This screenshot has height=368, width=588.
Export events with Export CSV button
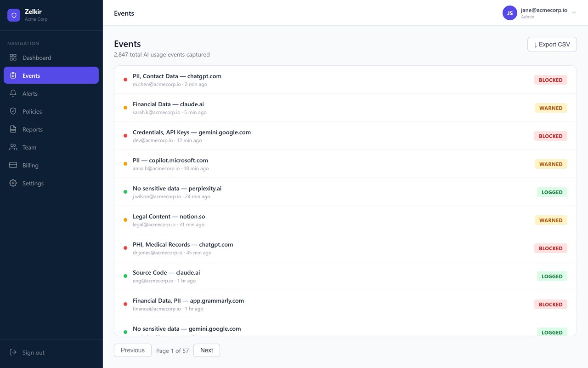(x=552, y=45)
